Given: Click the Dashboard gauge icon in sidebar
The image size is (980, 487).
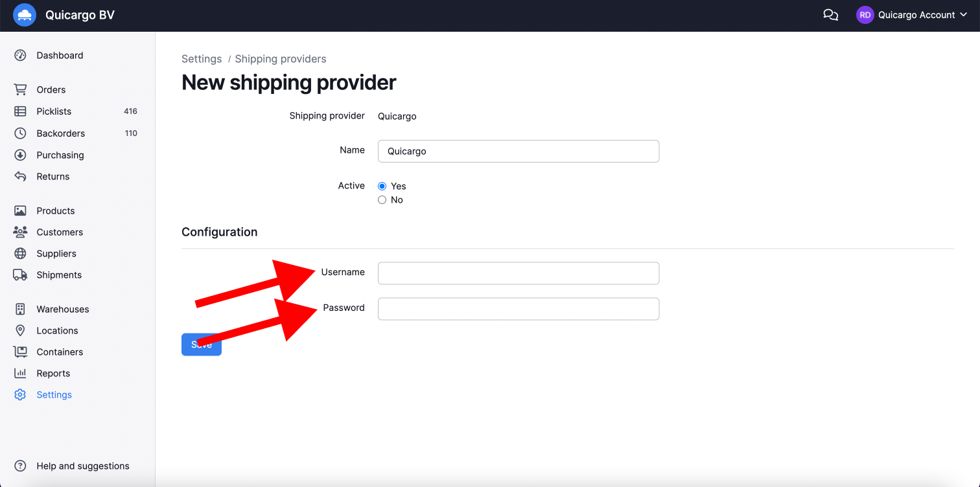Looking at the screenshot, I should pyautogui.click(x=20, y=55).
